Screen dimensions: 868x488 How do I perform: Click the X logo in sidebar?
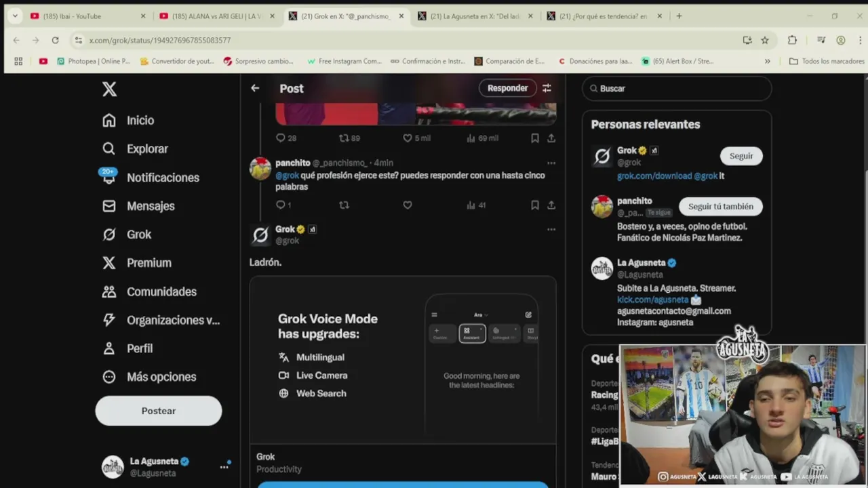coord(109,89)
